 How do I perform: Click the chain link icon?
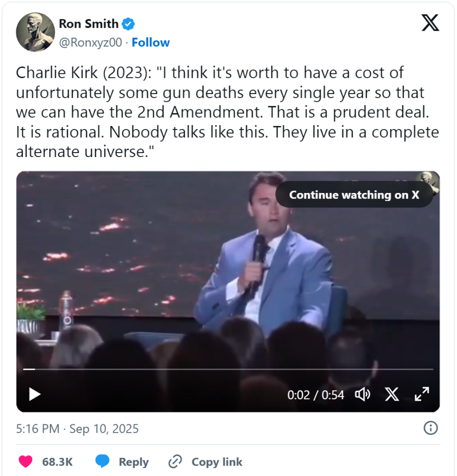point(175,462)
